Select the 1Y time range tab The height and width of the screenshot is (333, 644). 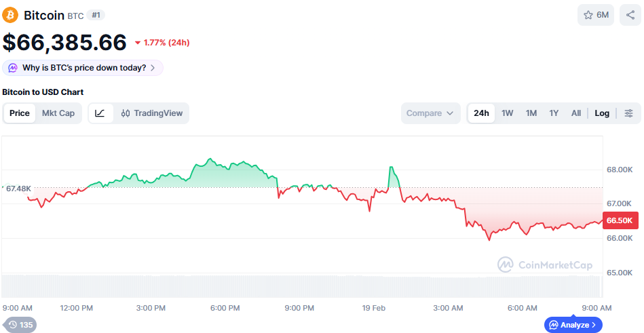coord(554,113)
